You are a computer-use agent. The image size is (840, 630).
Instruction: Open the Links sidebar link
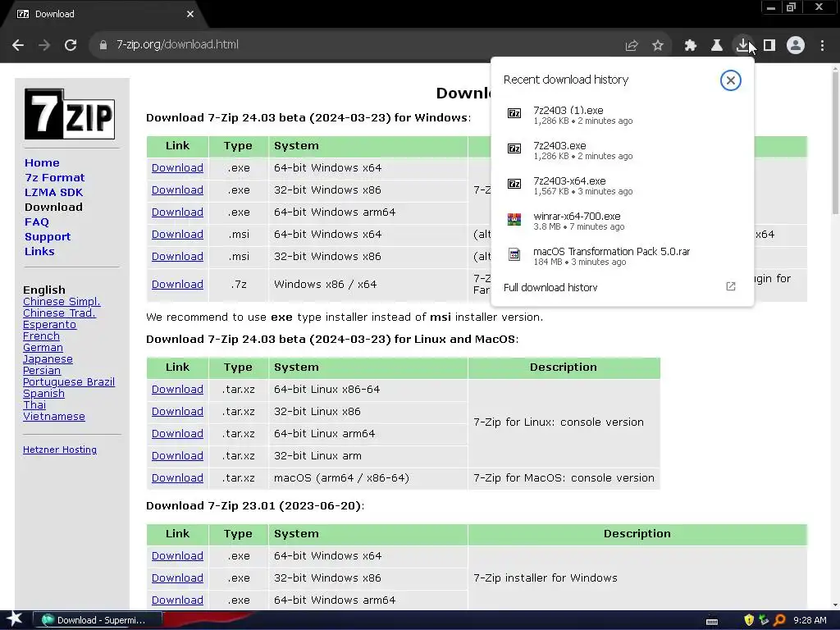pos(39,251)
